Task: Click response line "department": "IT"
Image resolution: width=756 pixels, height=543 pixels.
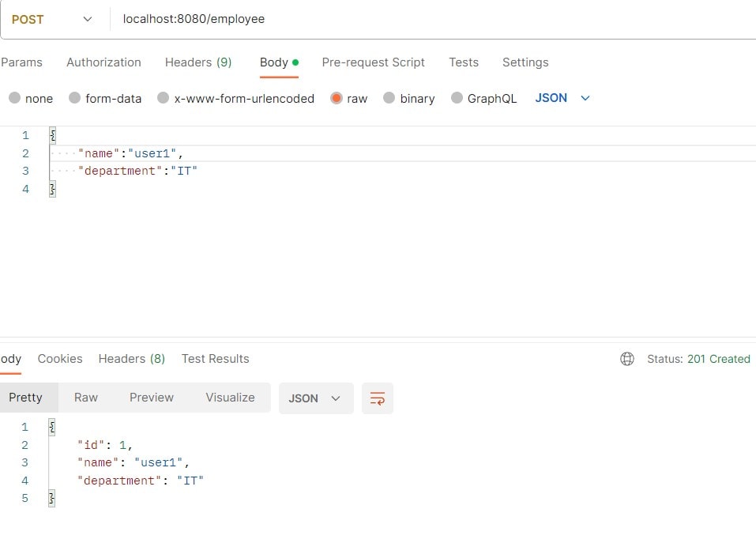Action: [141, 481]
